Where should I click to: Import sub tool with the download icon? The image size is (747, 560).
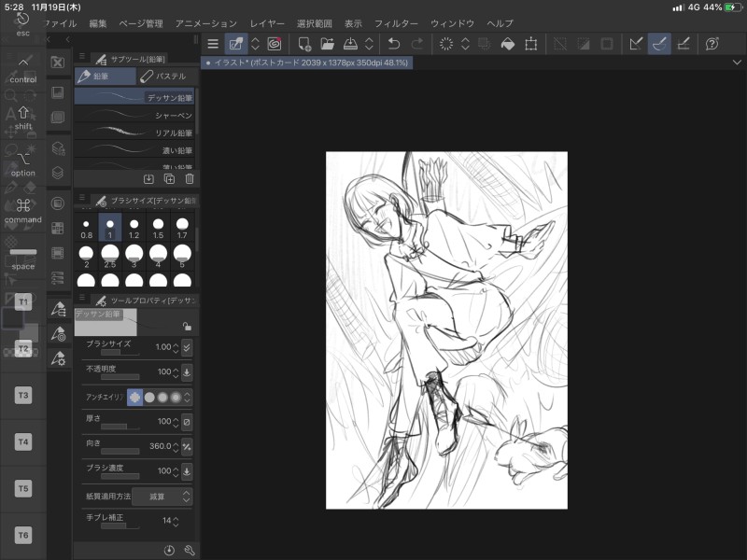[x=148, y=179]
